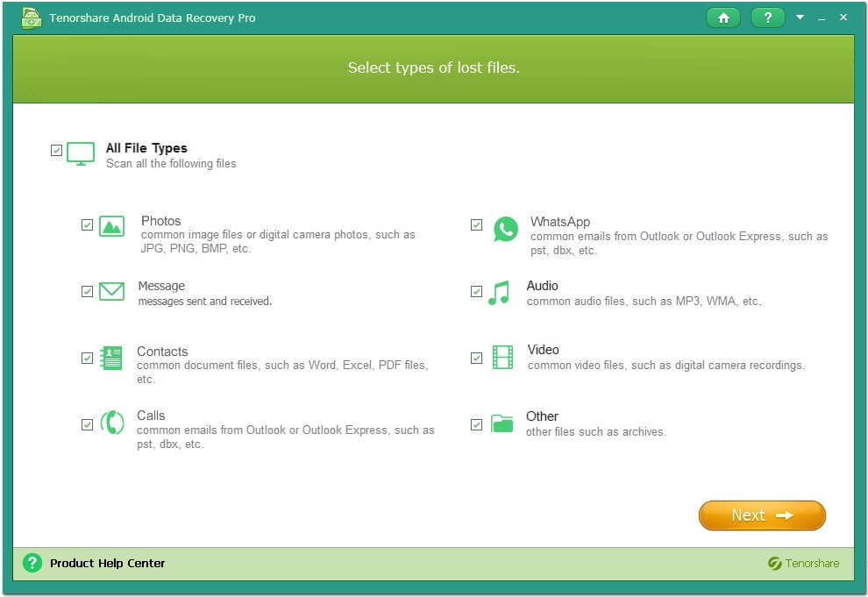Click the Video film strip icon
Screen dimensions: 868x597
tap(502, 357)
